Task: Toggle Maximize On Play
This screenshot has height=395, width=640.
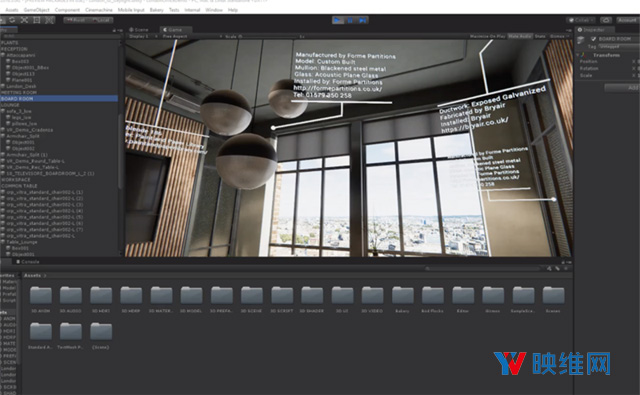Action: (487, 36)
